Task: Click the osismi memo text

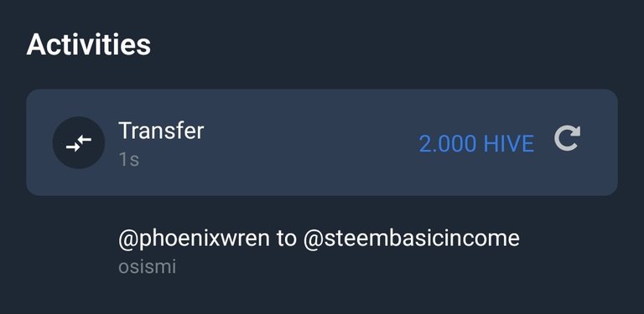Action: pyautogui.click(x=147, y=267)
